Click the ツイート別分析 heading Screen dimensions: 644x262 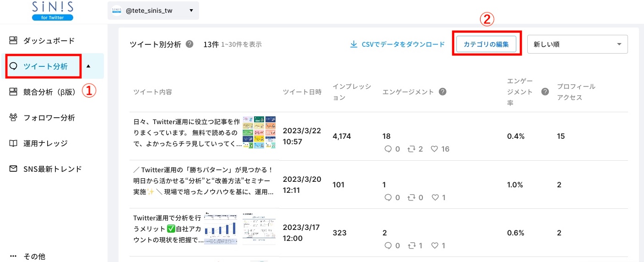(156, 44)
